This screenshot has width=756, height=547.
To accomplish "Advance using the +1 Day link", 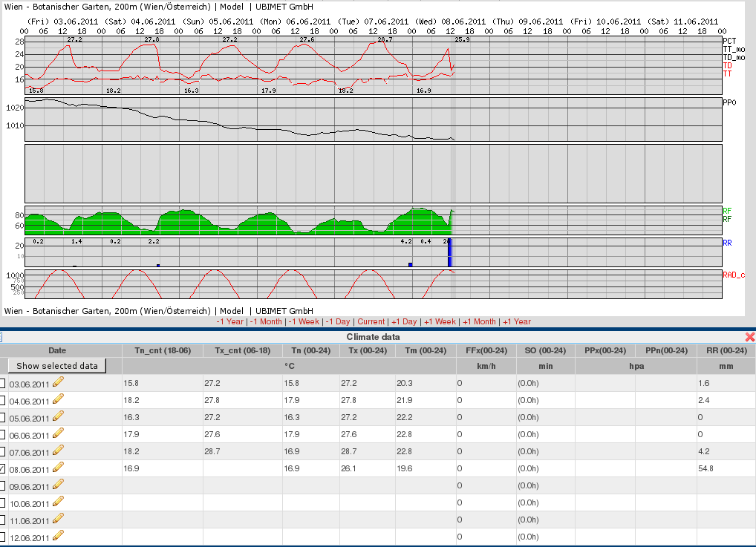I will 404,321.
